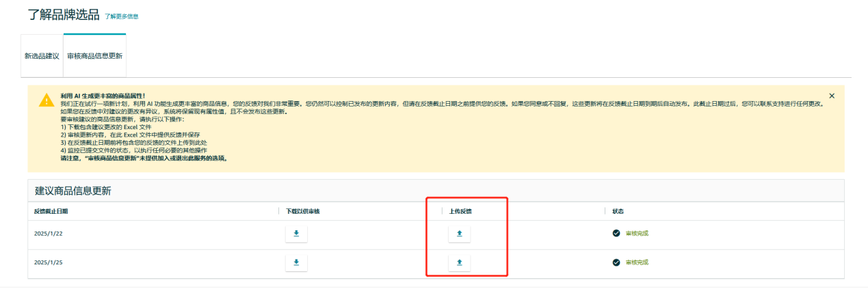868x289 pixels.
Task: Click the warning triangle icon in banner
Action: click(x=46, y=100)
